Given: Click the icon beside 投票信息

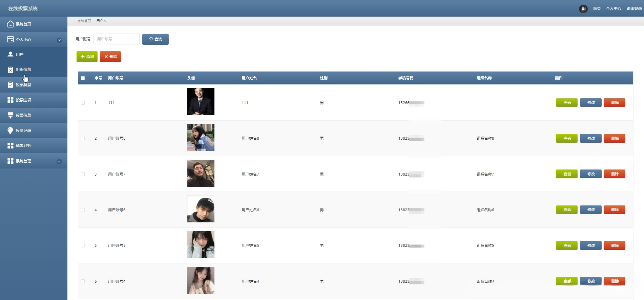Looking at the screenshot, I should pos(11,115).
